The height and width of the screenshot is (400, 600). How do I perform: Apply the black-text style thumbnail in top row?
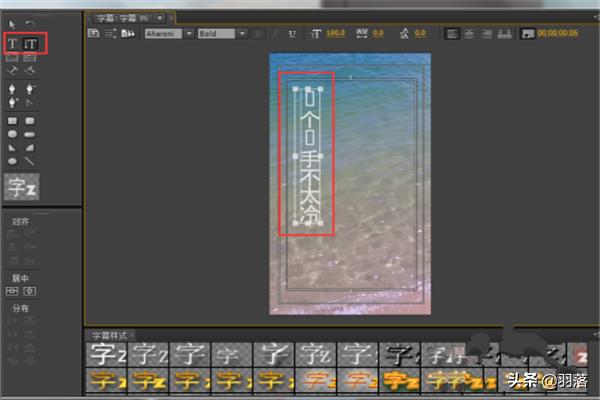click(x=399, y=354)
